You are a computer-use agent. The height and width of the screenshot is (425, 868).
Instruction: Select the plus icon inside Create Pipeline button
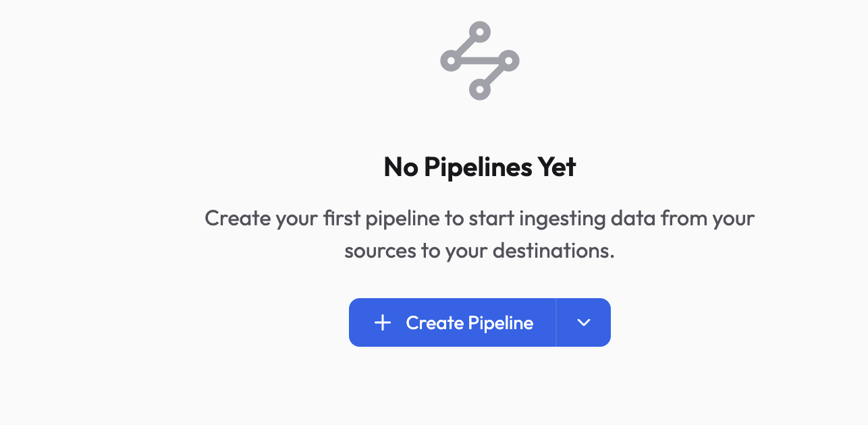(x=383, y=322)
